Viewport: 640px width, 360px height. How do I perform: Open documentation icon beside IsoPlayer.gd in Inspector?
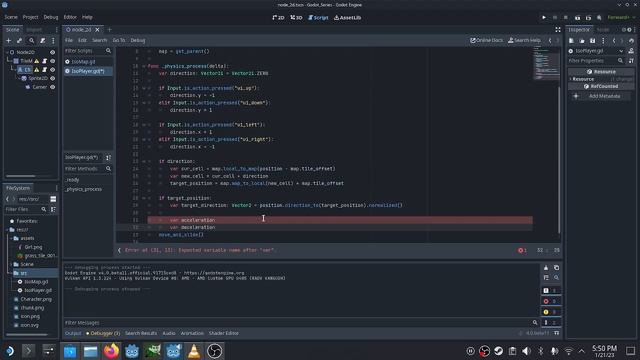pyautogui.click(x=631, y=51)
